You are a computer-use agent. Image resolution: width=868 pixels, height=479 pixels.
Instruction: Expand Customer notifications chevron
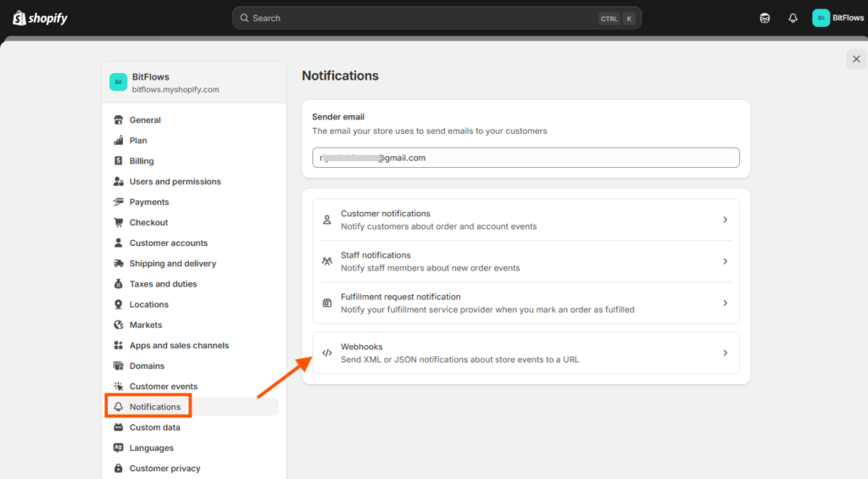[x=725, y=220]
